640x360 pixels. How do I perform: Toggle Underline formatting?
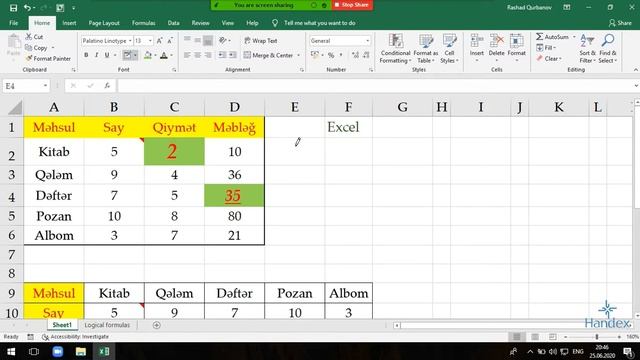click(107, 55)
